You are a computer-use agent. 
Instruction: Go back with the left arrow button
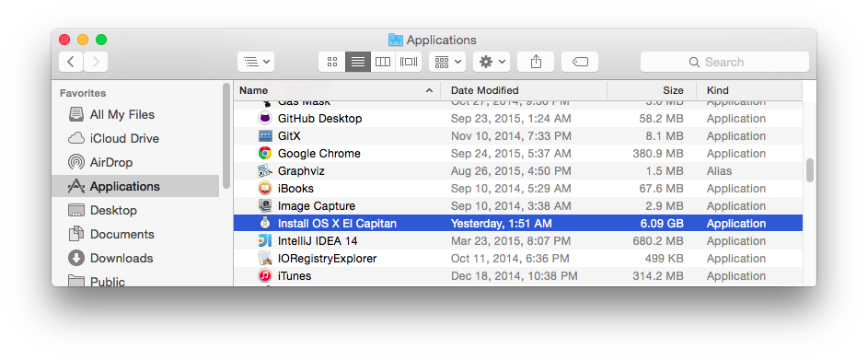[x=71, y=62]
